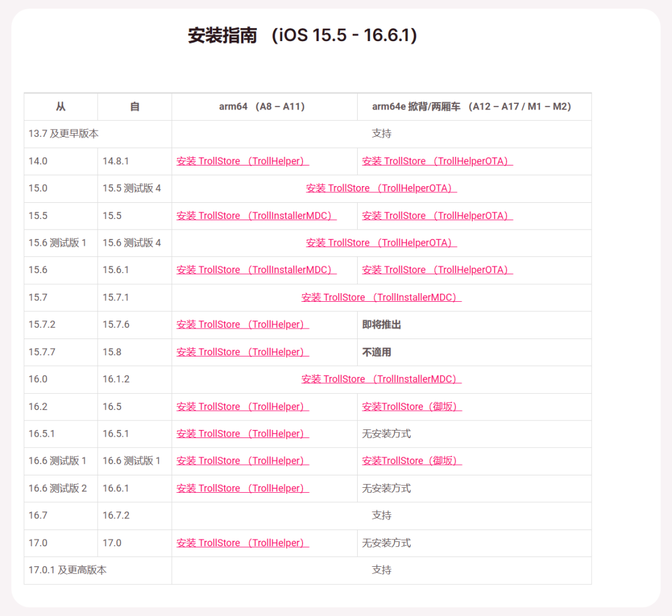672x616 pixels.
Task: Open 安装TrollStore（御坂）link in 16.2 row
Action: tap(412, 406)
